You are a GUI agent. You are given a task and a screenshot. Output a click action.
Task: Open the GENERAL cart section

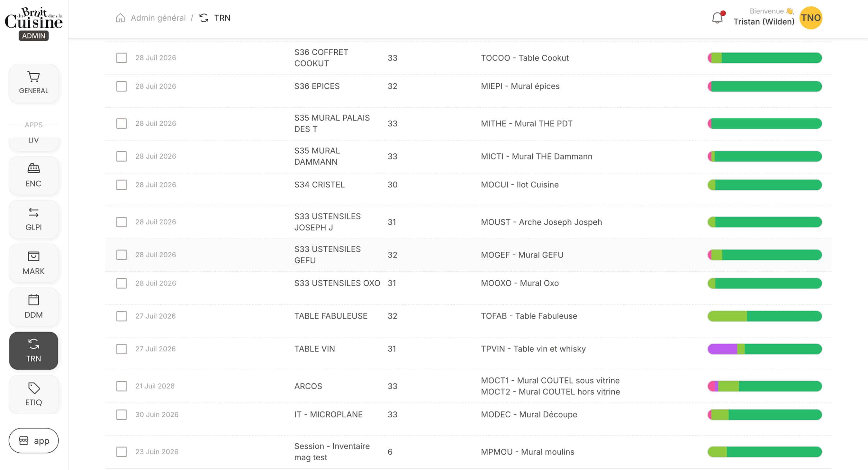[33, 83]
